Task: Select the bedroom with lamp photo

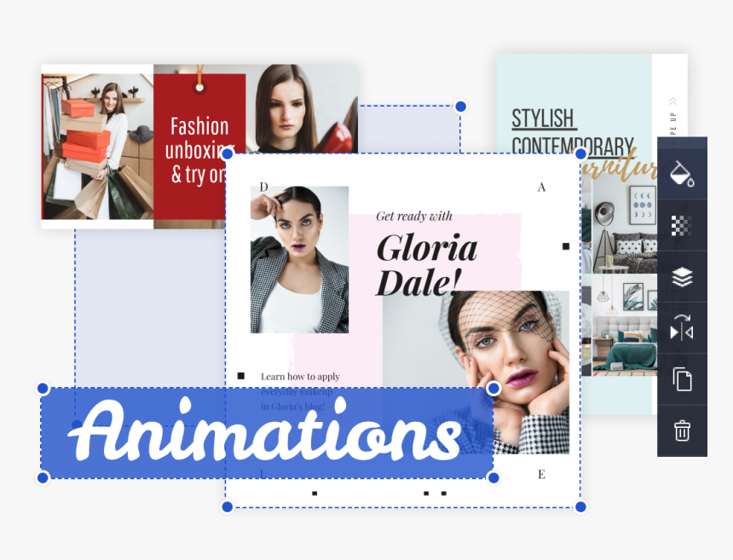Action: [x=625, y=224]
